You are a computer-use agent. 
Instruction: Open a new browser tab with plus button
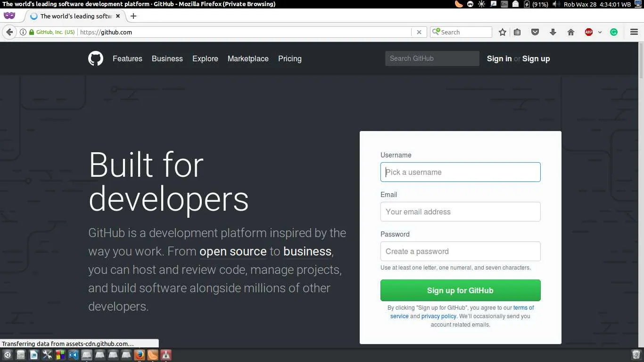(133, 16)
